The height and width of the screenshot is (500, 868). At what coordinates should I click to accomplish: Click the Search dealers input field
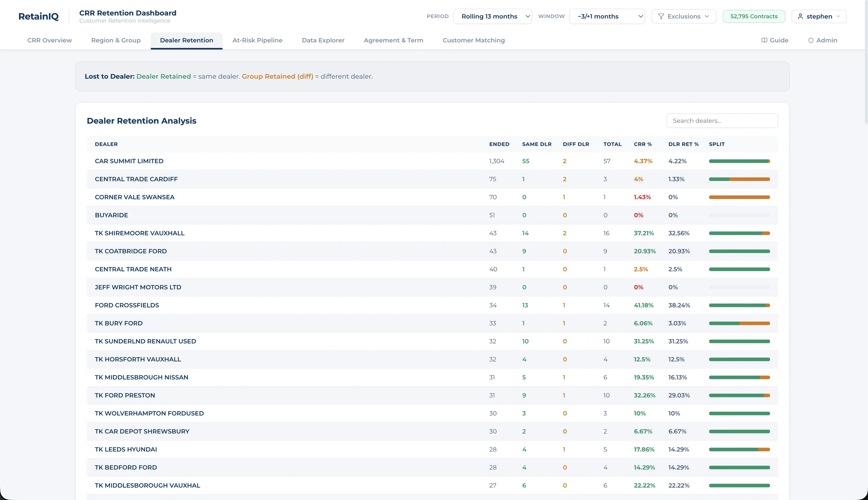(722, 120)
